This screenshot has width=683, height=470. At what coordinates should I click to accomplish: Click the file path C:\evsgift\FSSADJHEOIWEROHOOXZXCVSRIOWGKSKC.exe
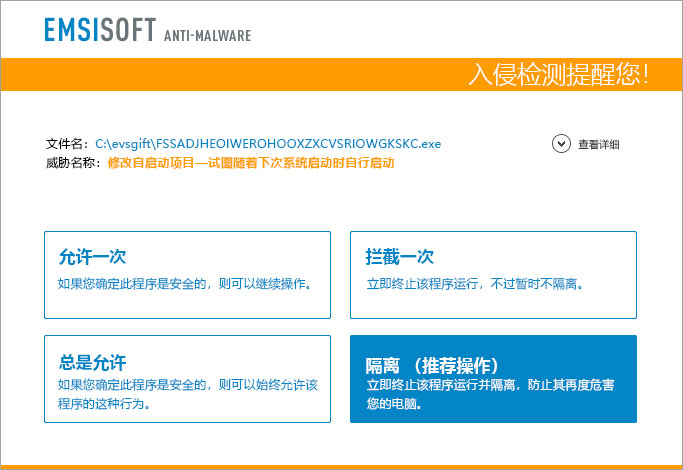[x=268, y=144]
